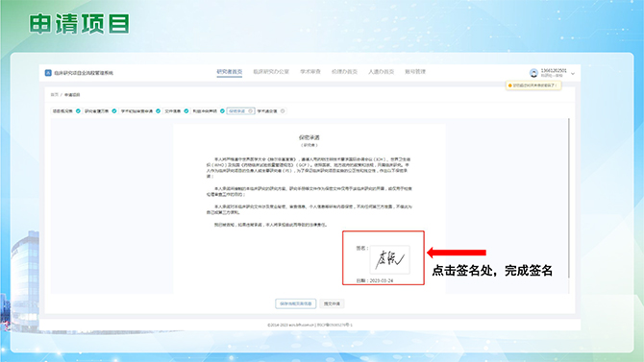This screenshot has height=362, width=644.
Task: Click the handwritten signature box
Action: (x=390, y=259)
